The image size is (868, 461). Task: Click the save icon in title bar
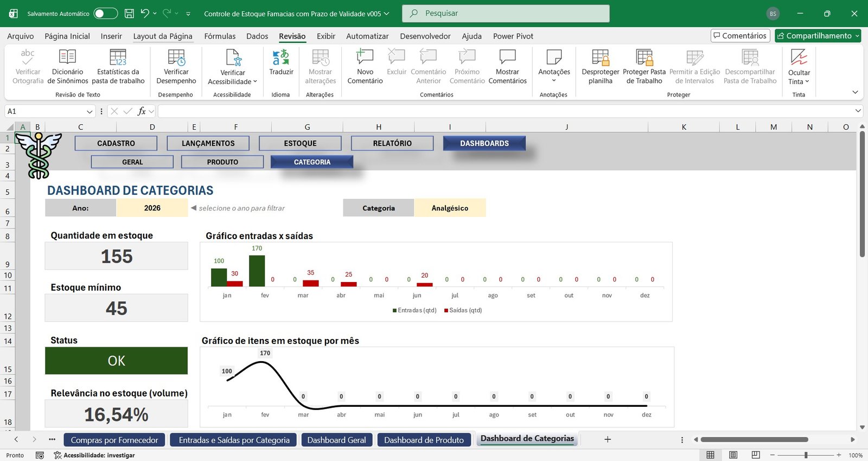pos(129,14)
